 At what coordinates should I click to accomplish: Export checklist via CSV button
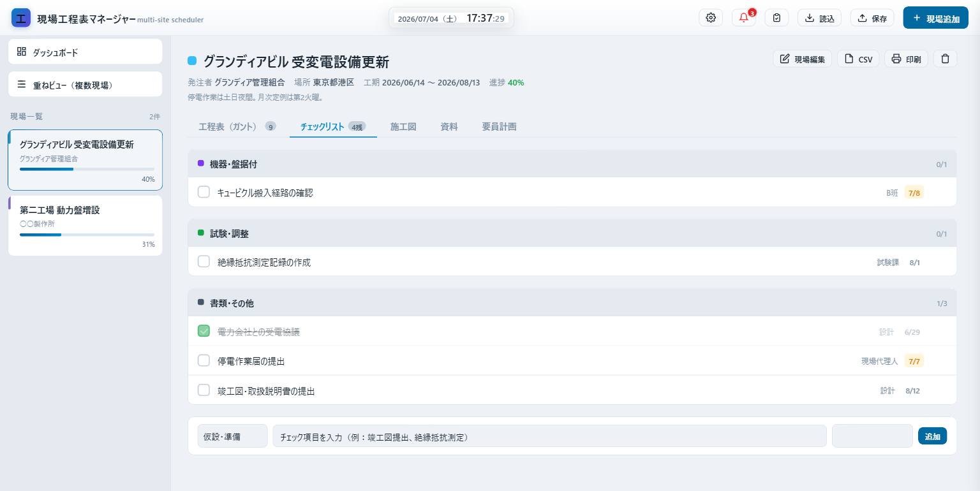click(x=858, y=59)
